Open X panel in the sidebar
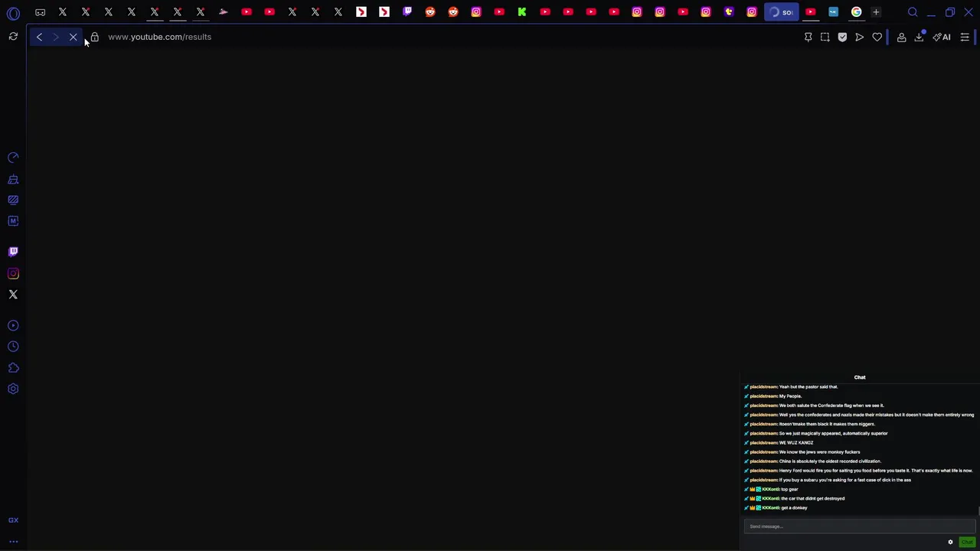980x551 pixels. (x=13, y=294)
